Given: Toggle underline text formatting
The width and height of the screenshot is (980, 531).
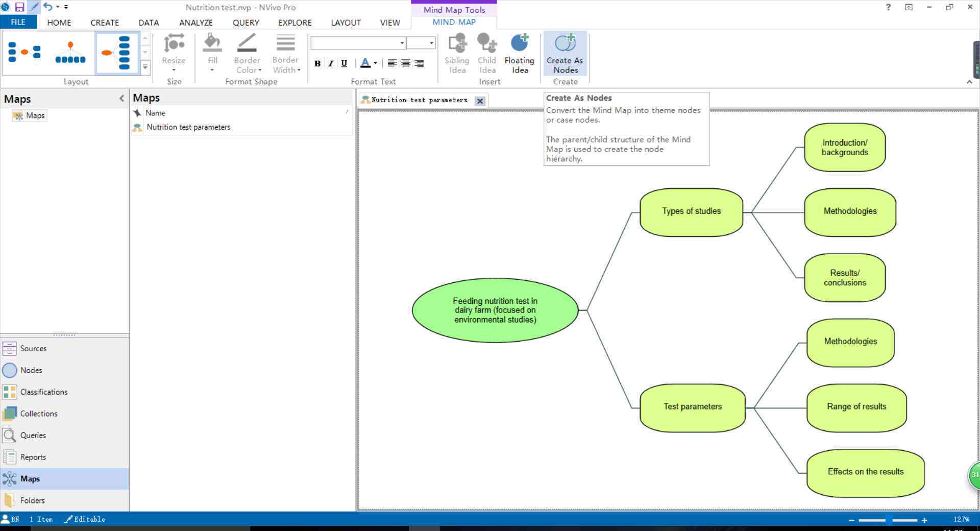Looking at the screenshot, I should pos(344,63).
